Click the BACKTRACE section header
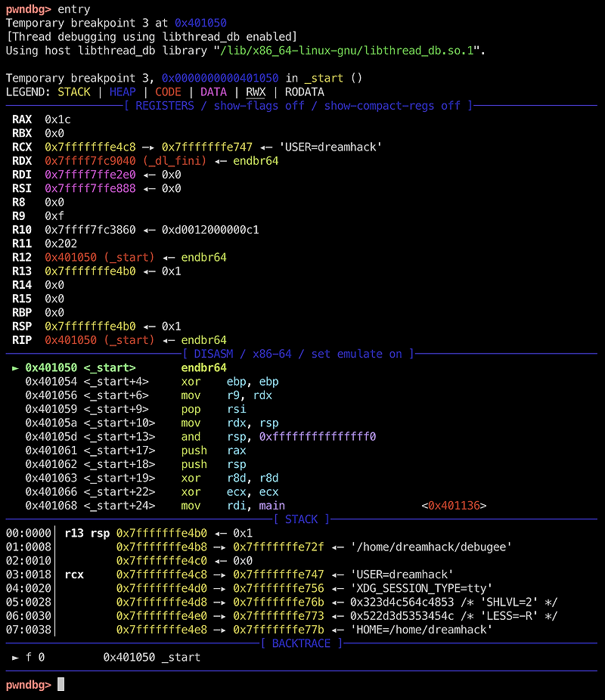The width and height of the screenshot is (605, 700). coord(302,644)
